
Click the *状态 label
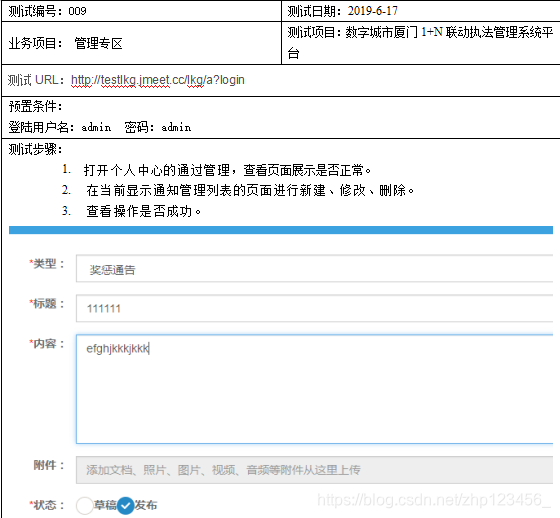(x=47, y=505)
